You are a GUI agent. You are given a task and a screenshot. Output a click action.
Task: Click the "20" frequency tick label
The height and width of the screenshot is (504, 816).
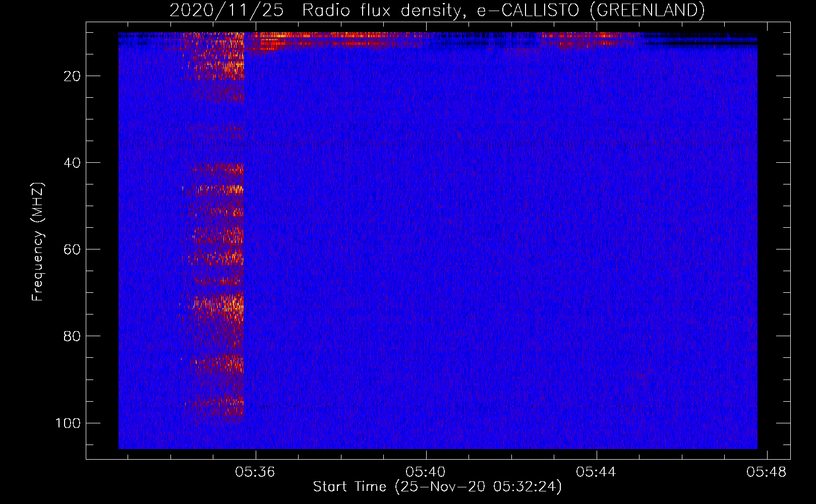tap(72, 77)
